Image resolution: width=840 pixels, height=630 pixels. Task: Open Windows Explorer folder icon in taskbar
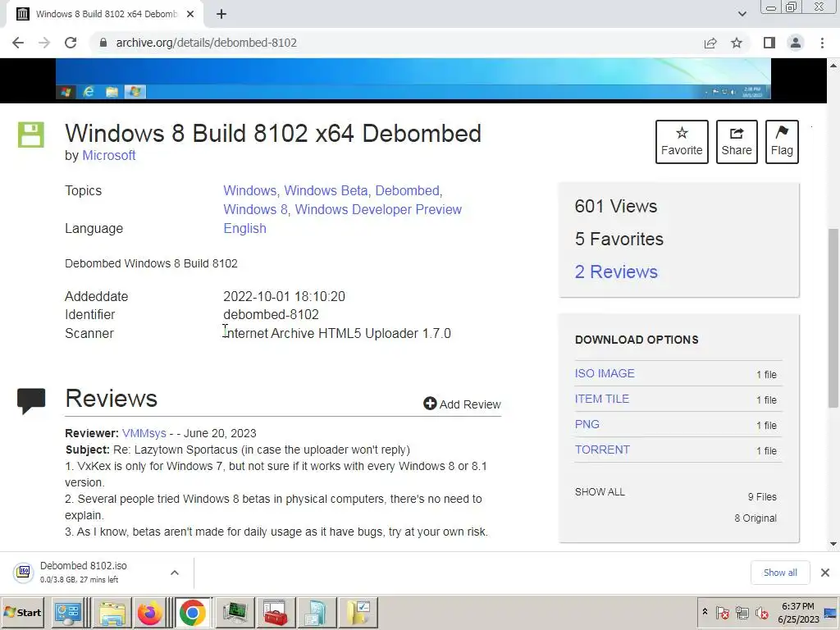point(112,612)
